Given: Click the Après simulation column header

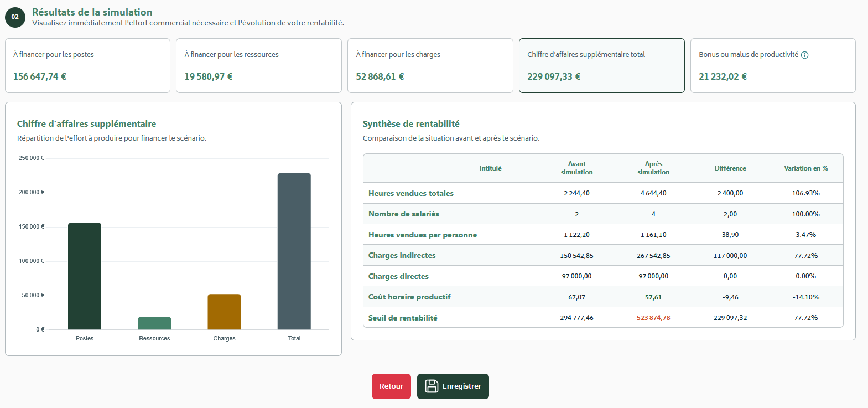Looking at the screenshot, I should point(653,168).
